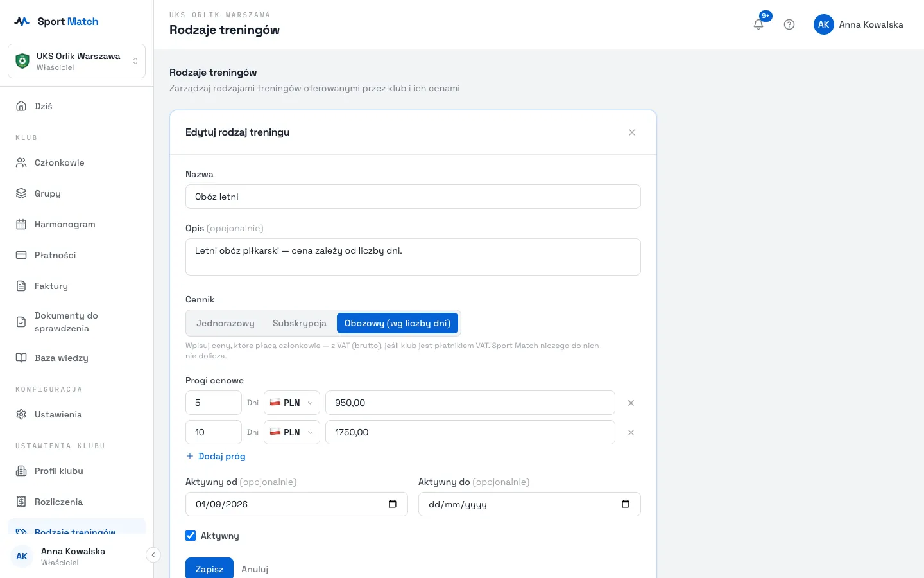
Task: Open the club switcher UKS Orlik Warszawa
Action: pos(76,61)
